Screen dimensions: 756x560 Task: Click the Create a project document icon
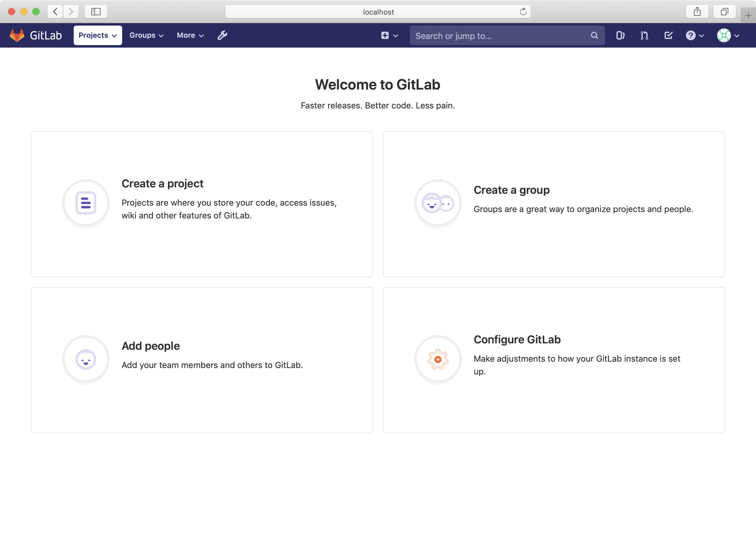coord(86,203)
